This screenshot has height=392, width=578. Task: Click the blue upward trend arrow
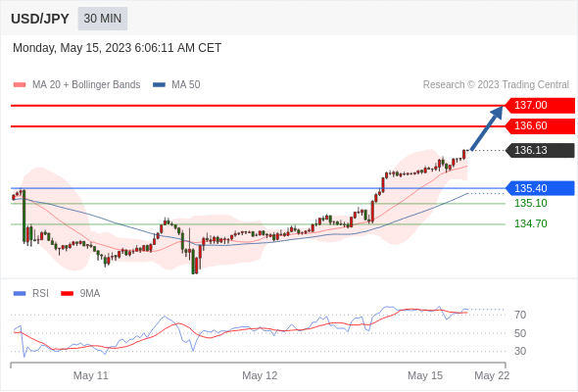pos(487,128)
